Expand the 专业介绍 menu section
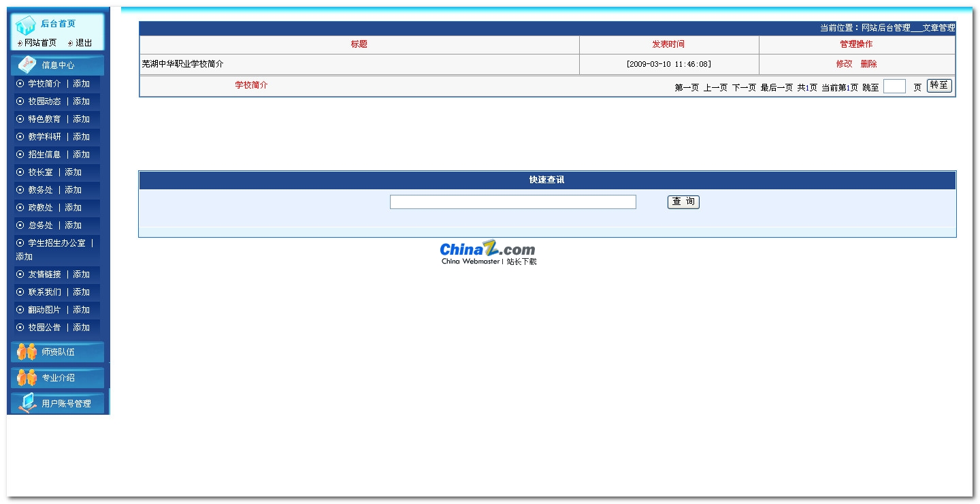 click(x=58, y=377)
